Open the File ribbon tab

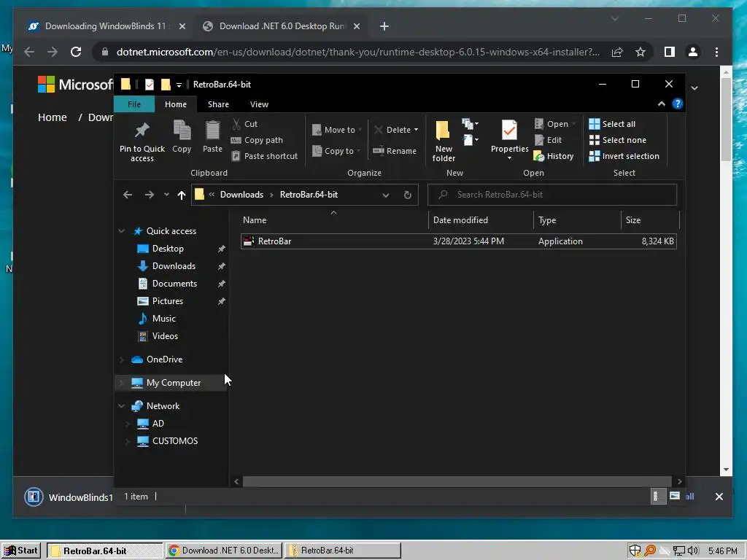134,104
